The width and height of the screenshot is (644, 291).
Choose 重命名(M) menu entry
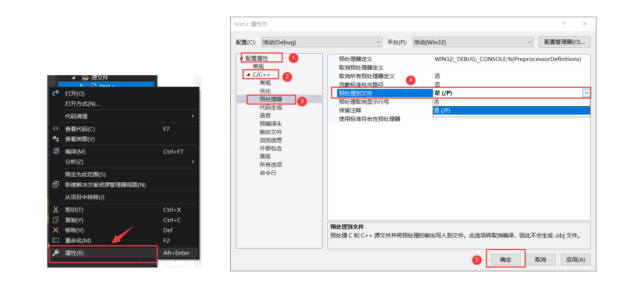[124, 240]
